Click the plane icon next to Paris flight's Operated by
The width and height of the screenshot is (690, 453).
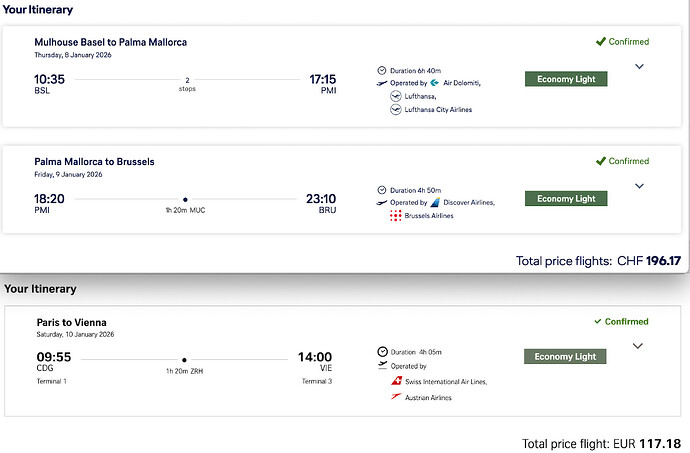[382, 366]
